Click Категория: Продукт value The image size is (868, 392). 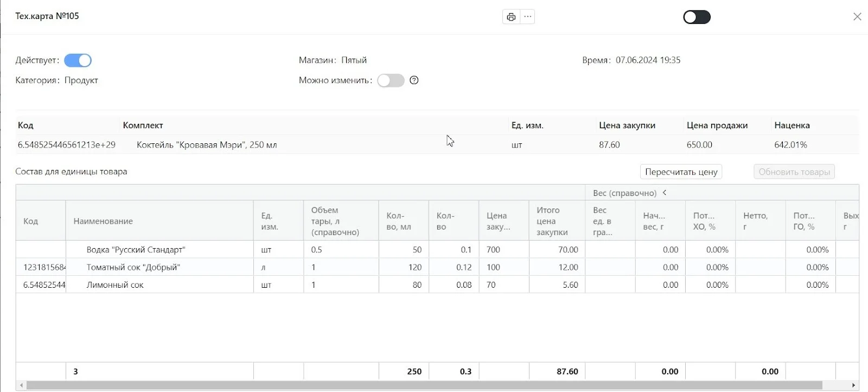(x=81, y=80)
